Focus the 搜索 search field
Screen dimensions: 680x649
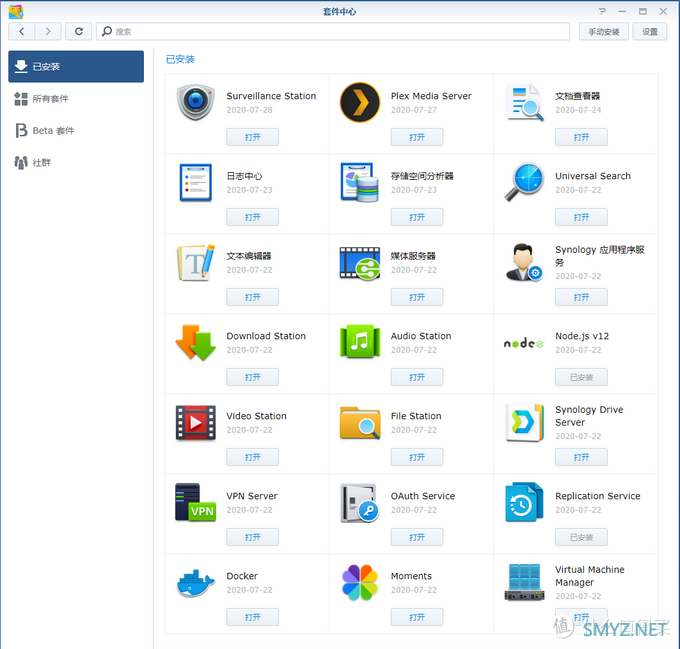333,31
